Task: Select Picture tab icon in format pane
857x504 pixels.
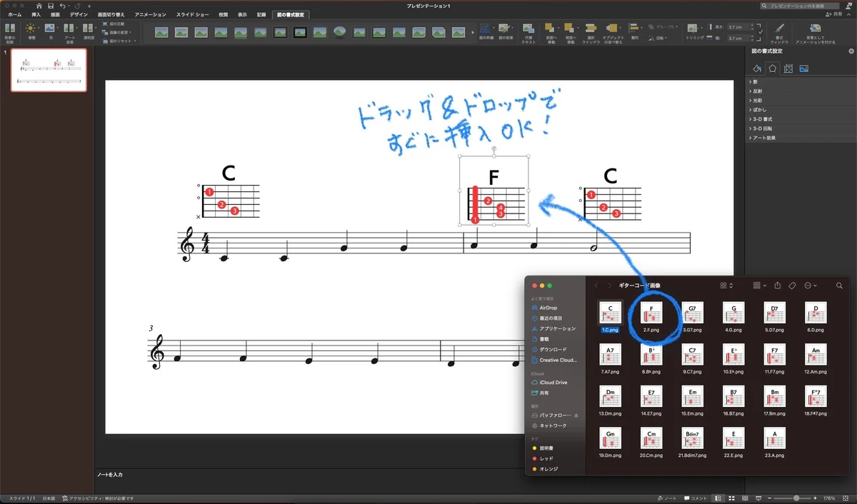Action: pyautogui.click(x=804, y=69)
